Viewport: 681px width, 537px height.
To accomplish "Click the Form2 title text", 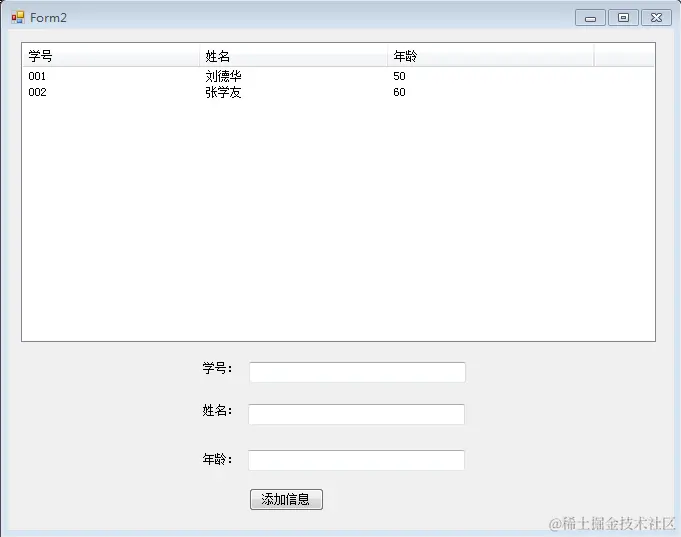I will point(48,18).
